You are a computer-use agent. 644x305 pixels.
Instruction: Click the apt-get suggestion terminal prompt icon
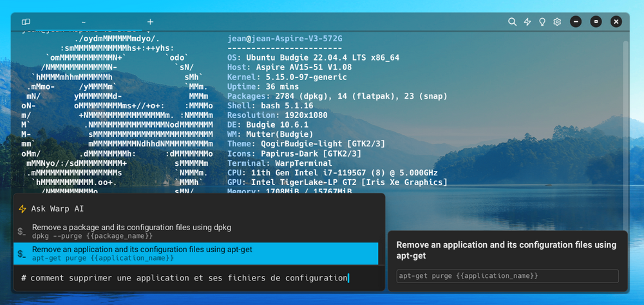pos(22,253)
